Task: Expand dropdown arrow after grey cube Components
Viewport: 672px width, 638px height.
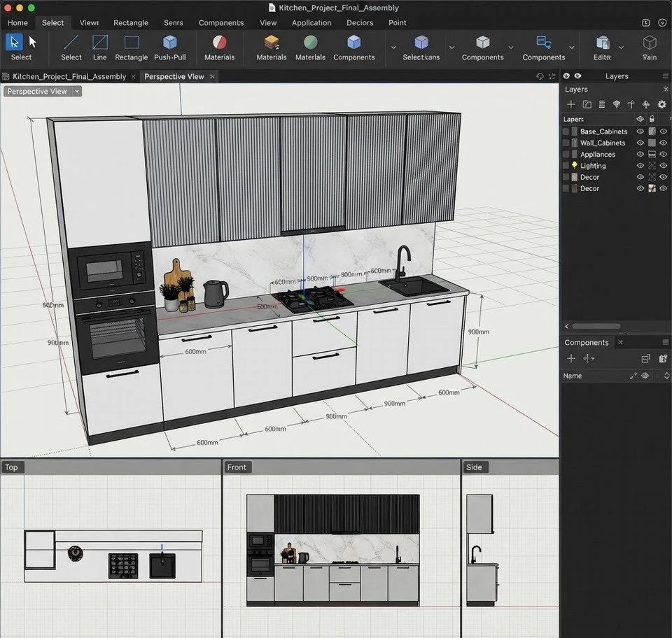Action: (510, 48)
